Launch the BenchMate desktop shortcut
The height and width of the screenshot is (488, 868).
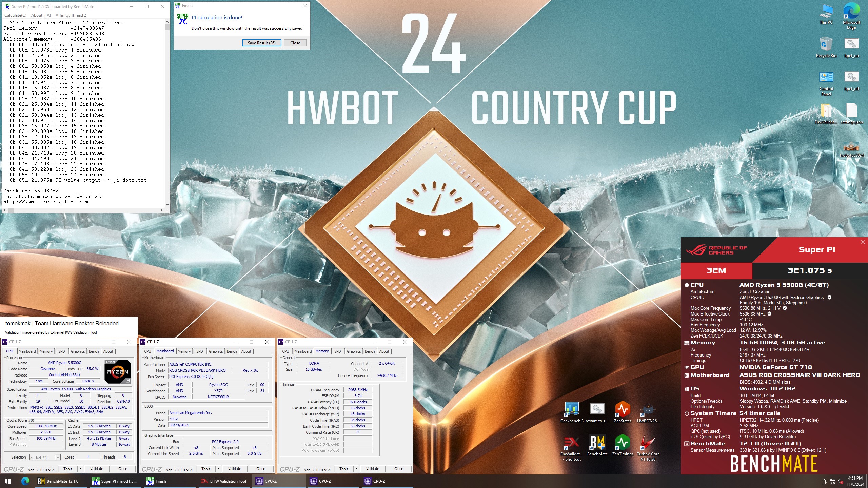click(597, 445)
